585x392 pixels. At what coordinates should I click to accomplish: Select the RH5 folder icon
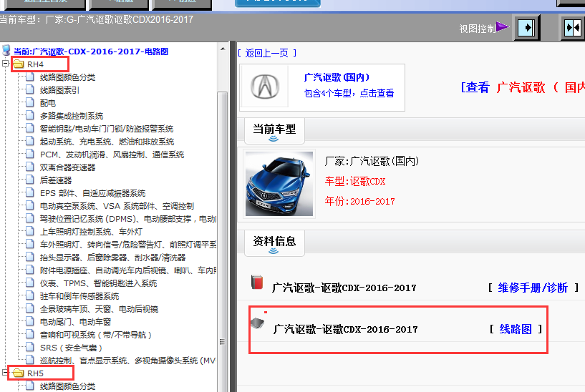(19, 373)
